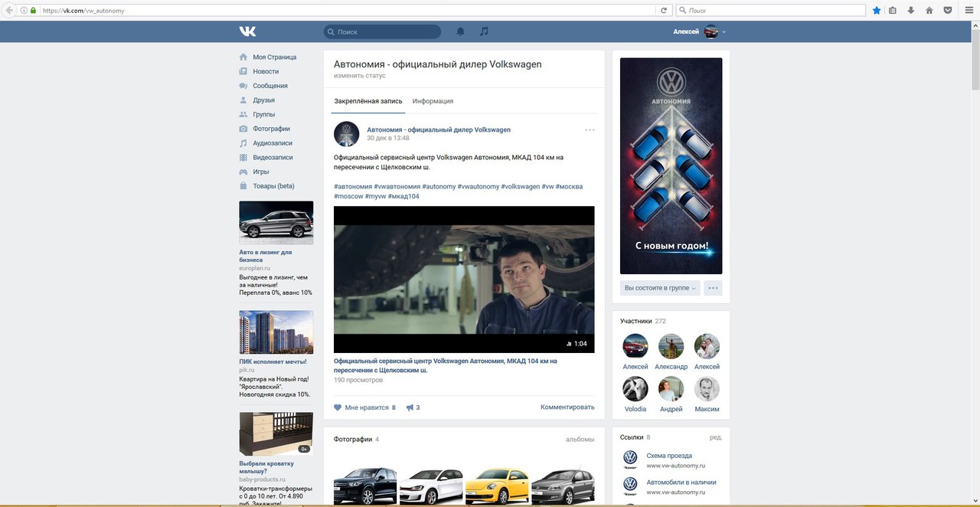Open member Максим's profile picture
Image resolution: width=980 pixels, height=507 pixels.
pos(707,388)
